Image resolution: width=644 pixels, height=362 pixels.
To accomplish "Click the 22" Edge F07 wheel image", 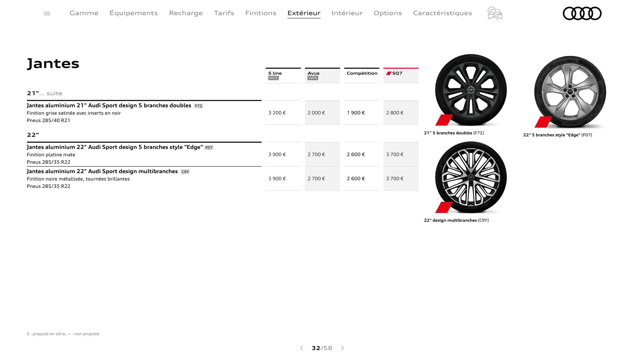I will point(570,92).
